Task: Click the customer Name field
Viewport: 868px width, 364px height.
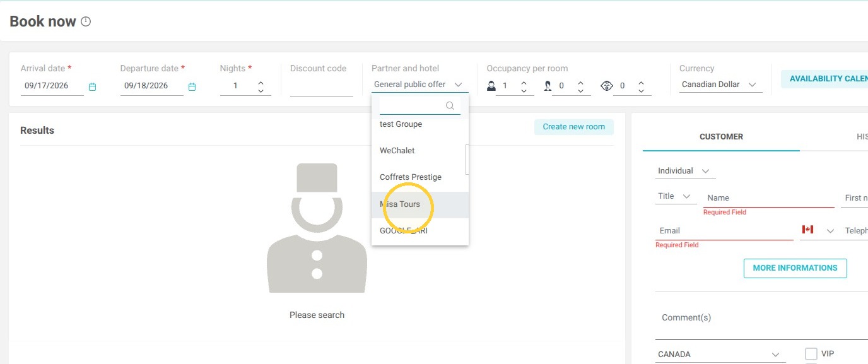Action: pos(769,198)
